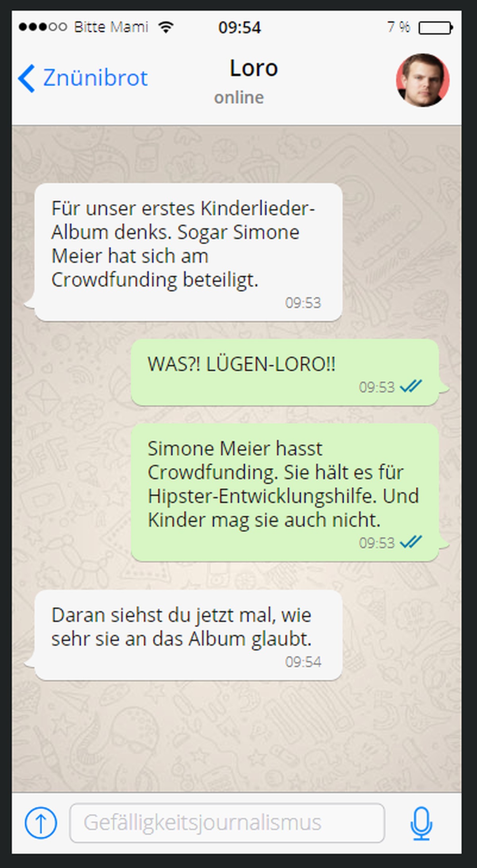Tap the signal strength dots

coord(43,27)
